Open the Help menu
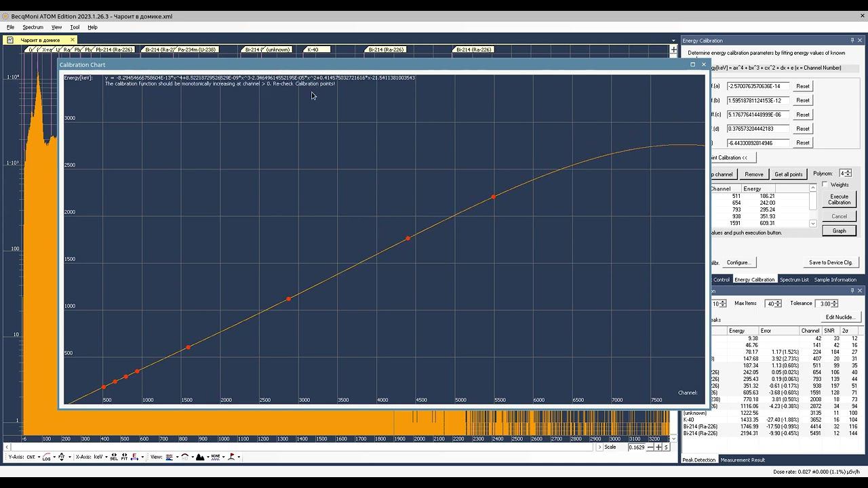 pos(92,27)
